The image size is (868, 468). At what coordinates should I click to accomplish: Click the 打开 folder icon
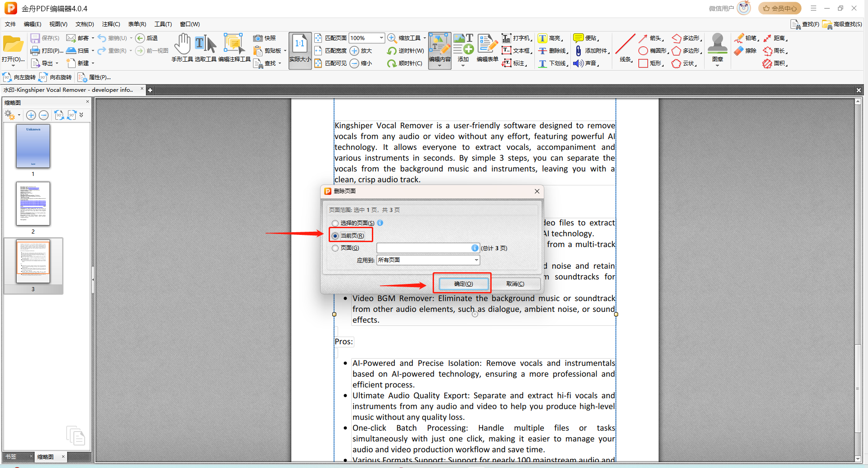click(13, 45)
